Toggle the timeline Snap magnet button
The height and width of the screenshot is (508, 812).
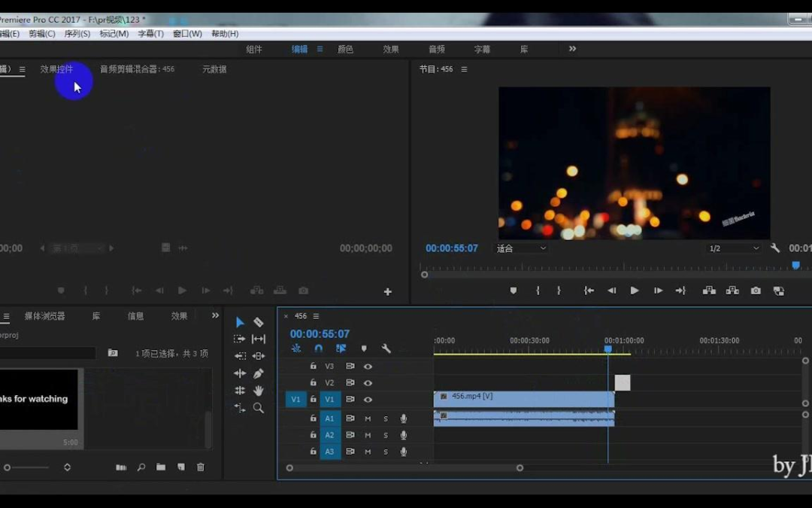coord(319,348)
